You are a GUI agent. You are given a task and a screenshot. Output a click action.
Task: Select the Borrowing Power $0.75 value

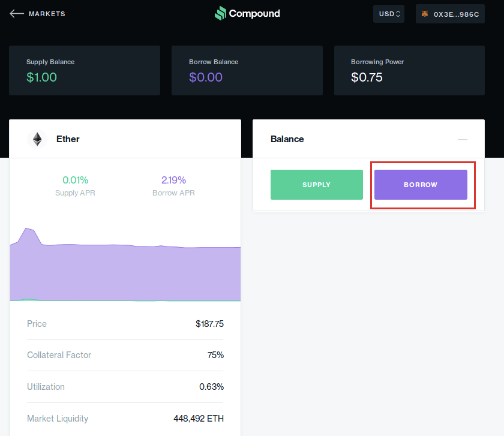click(367, 77)
